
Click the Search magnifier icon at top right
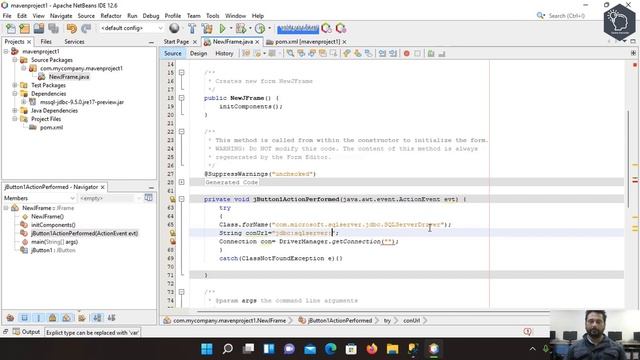click(x=541, y=16)
